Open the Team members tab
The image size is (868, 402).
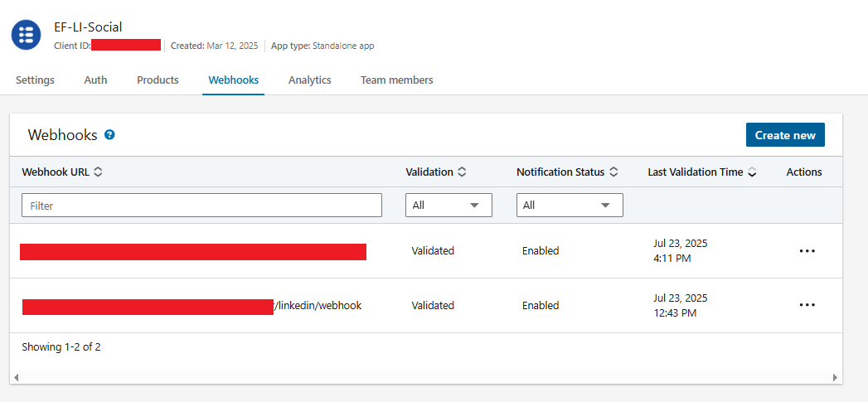pos(396,80)
